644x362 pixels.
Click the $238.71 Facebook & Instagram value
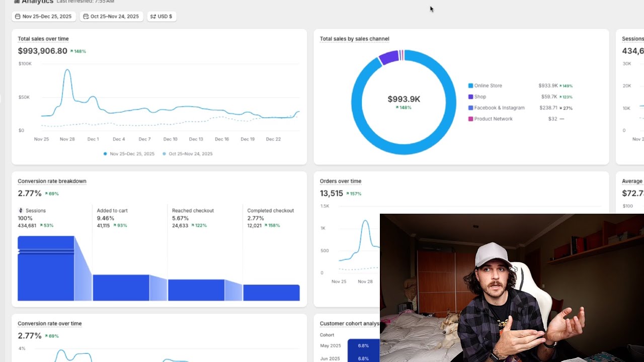tap(548, 108)
